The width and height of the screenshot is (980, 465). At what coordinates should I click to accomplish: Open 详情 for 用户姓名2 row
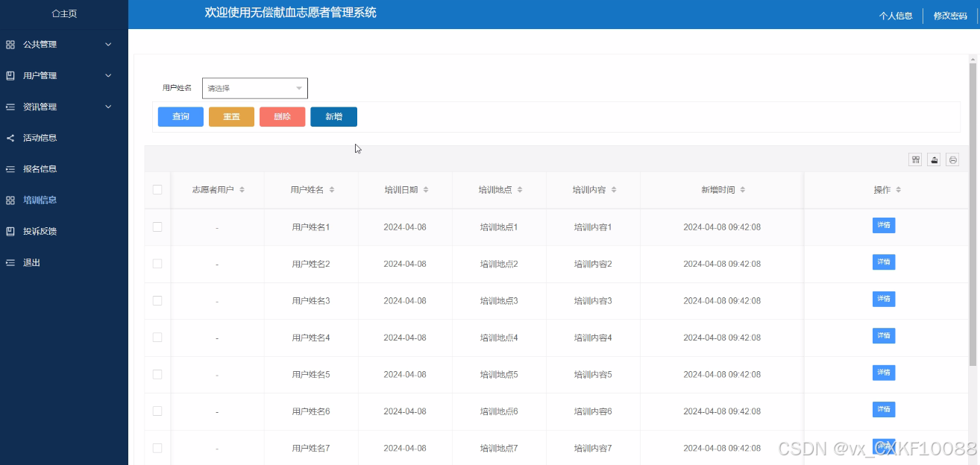[884, 262]
